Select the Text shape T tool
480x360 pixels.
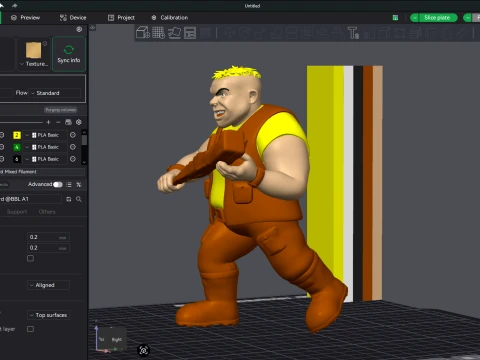click(x=353, y=33)
